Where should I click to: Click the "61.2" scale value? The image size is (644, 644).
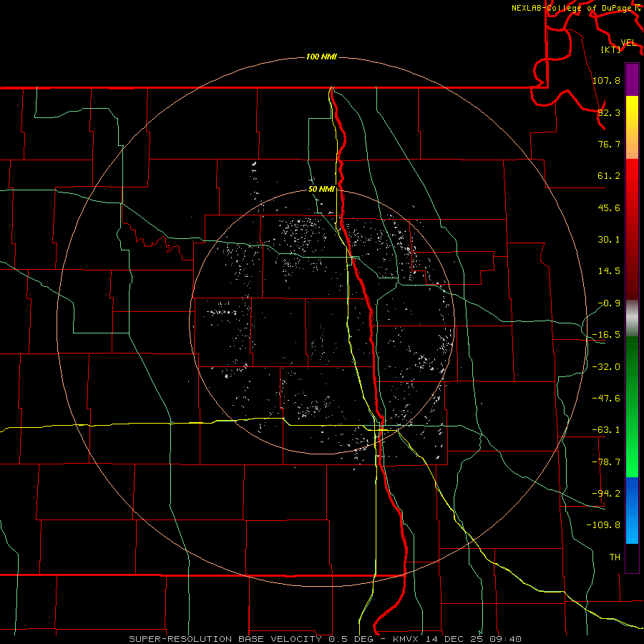[609, 176]
